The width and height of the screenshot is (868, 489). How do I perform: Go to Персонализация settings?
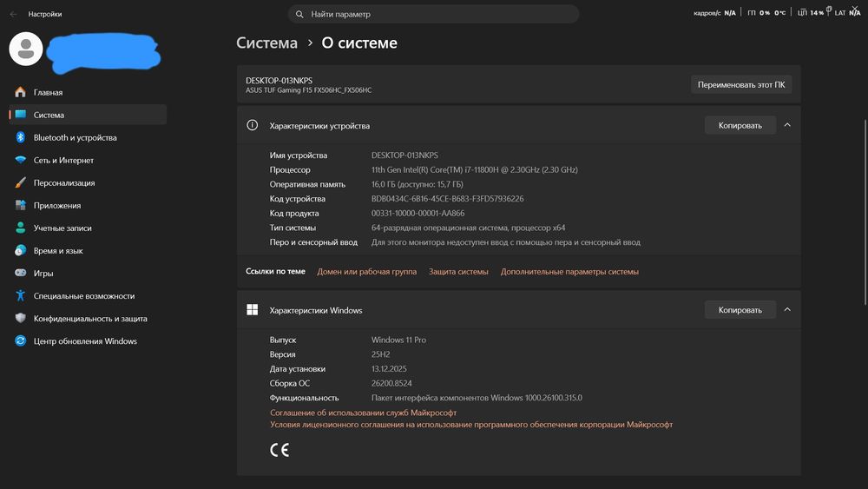click(88, 182)
